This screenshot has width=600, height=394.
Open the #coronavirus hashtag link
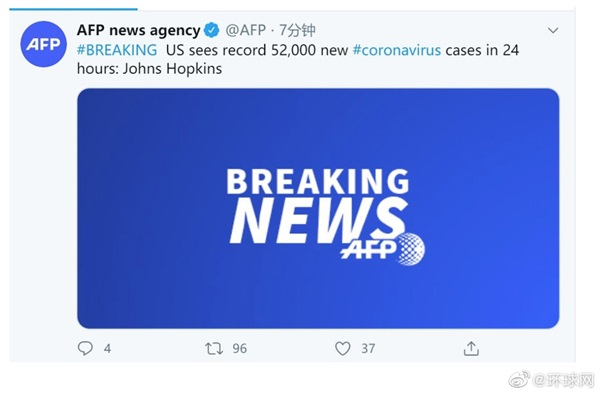pyautogui.click(x=397, y=50)
